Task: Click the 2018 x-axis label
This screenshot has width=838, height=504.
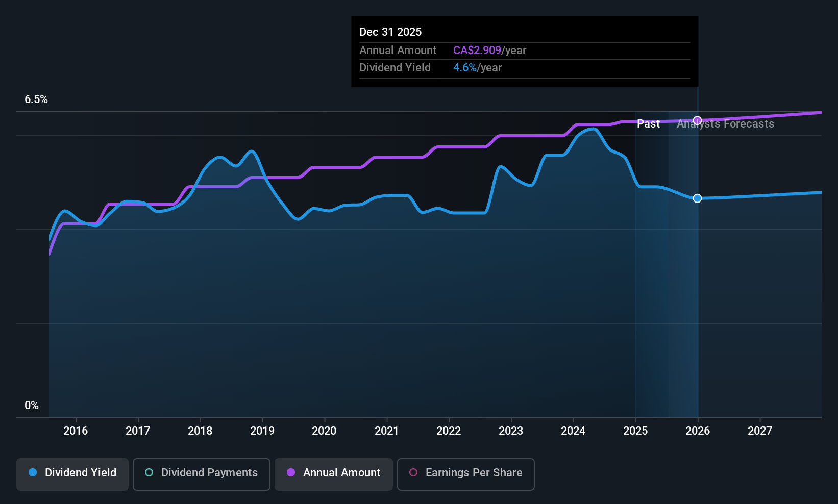Action: pyautogui.click(x=200, y=431)
